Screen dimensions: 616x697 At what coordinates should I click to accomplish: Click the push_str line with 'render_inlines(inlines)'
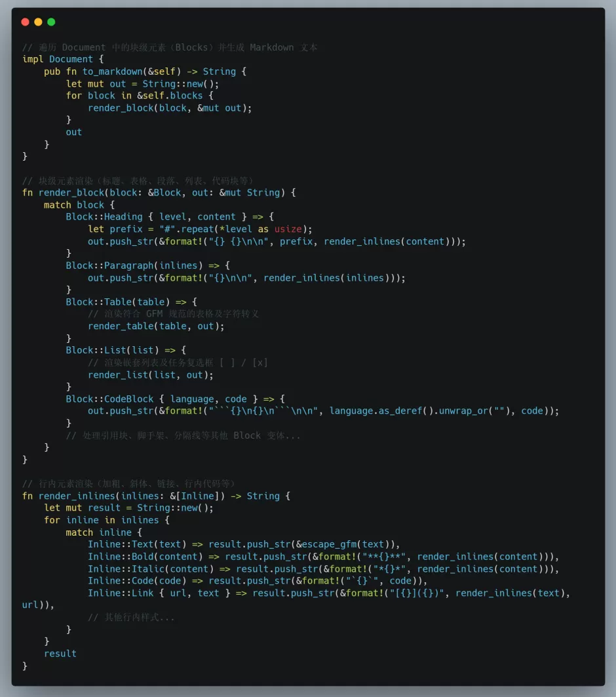pyautogui.click(x=246, y=278)
